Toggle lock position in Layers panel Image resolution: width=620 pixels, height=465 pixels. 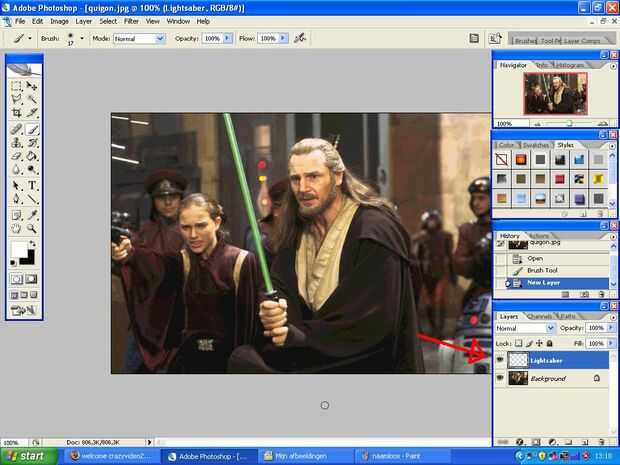539,343
